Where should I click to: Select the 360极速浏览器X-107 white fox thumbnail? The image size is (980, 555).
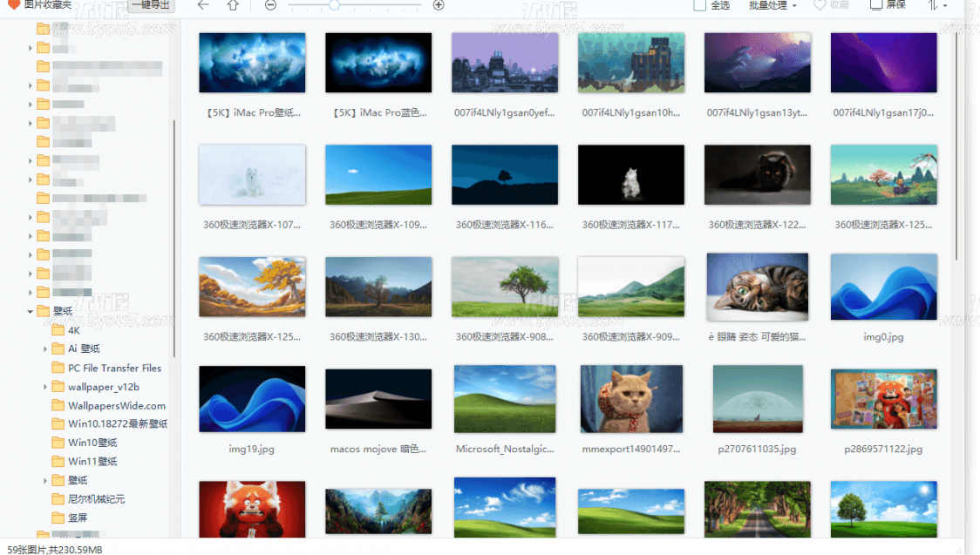(252, 175)
